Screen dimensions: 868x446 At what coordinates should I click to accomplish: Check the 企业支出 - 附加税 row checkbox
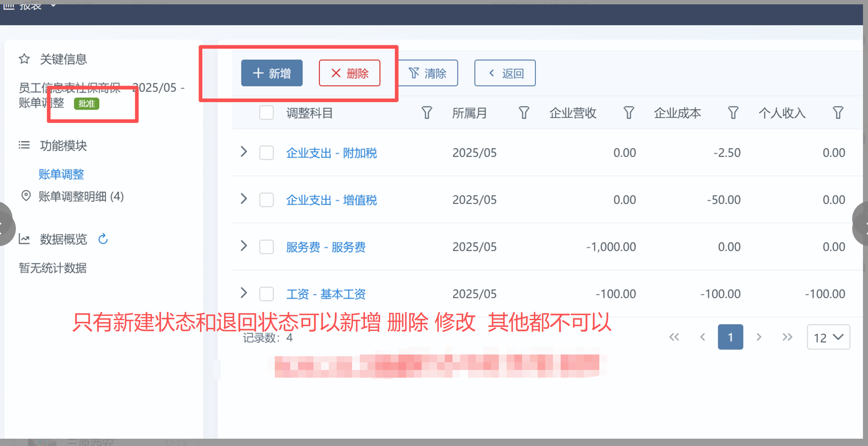click(266, 153)
